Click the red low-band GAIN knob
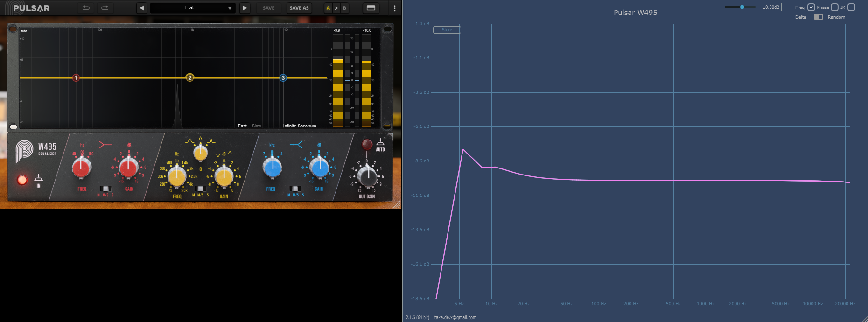 pos(129,167)
